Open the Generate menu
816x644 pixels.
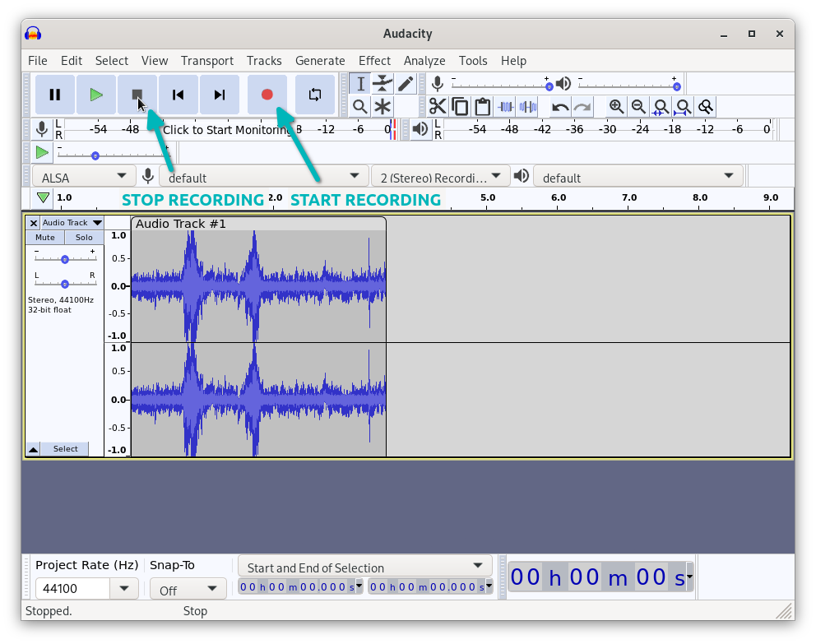[320, 60]
